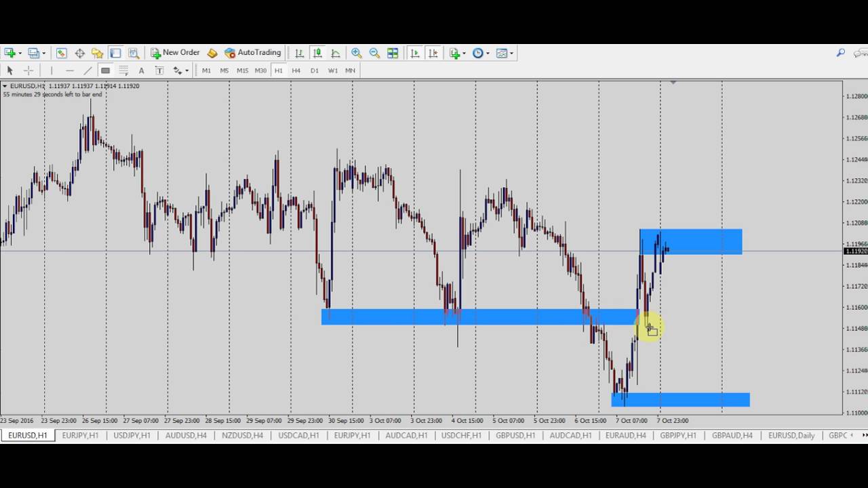The width and height of the screenshot is (868, 488).
Task: Open the USDCAD,H1 chart tab
Action: 298,435
